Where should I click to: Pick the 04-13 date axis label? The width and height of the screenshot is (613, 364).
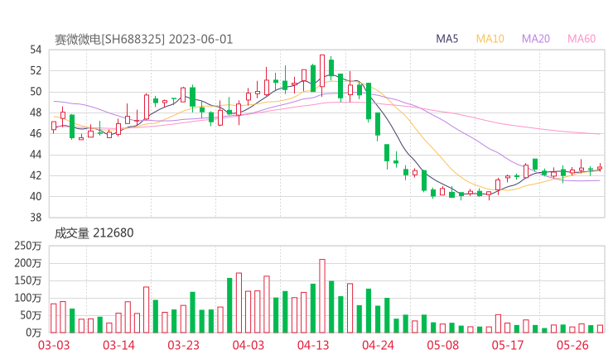click(x=314, y=345)
